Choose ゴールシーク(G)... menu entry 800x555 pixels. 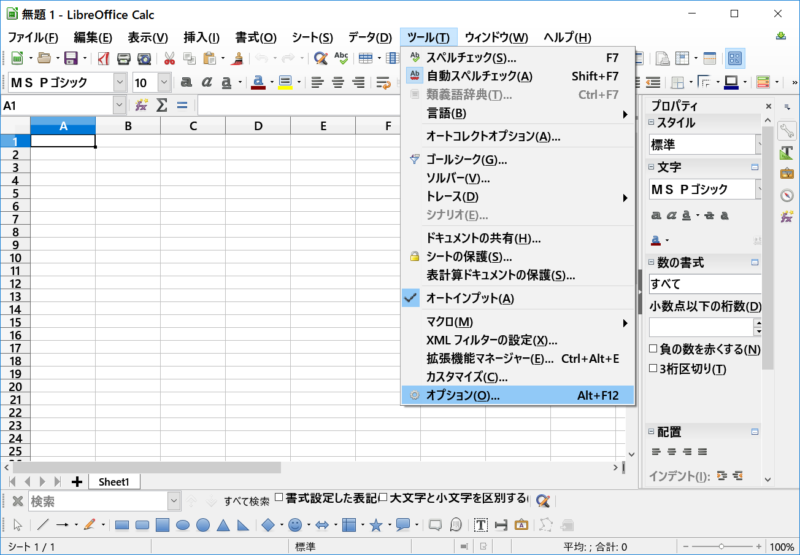click(466, 160)
